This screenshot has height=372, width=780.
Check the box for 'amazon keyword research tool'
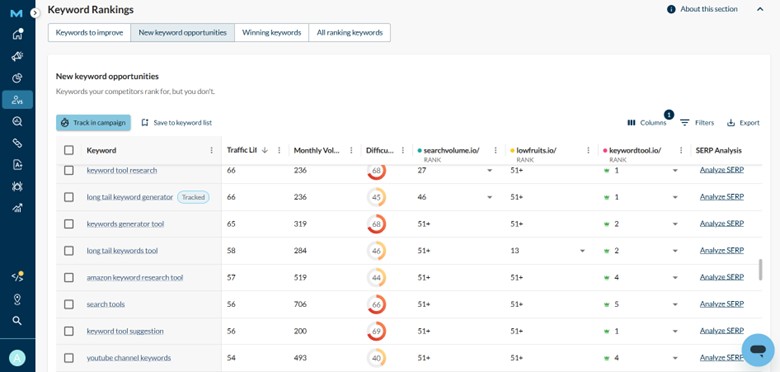click(69, 278)
